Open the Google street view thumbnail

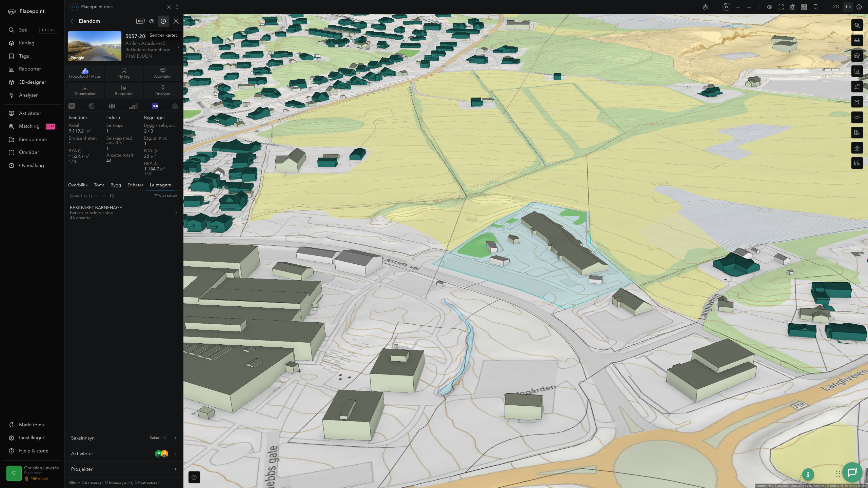95,46
